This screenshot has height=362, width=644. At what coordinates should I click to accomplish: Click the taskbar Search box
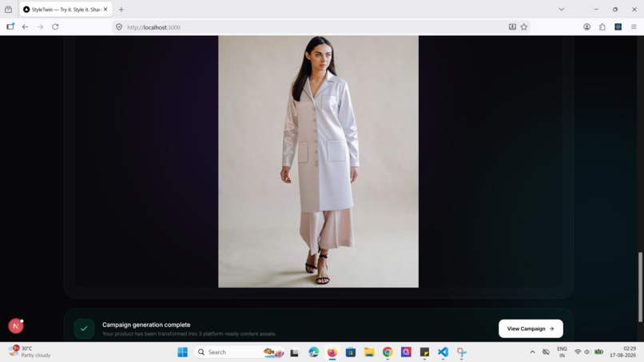pyautogui.click(x=240, y=352)
